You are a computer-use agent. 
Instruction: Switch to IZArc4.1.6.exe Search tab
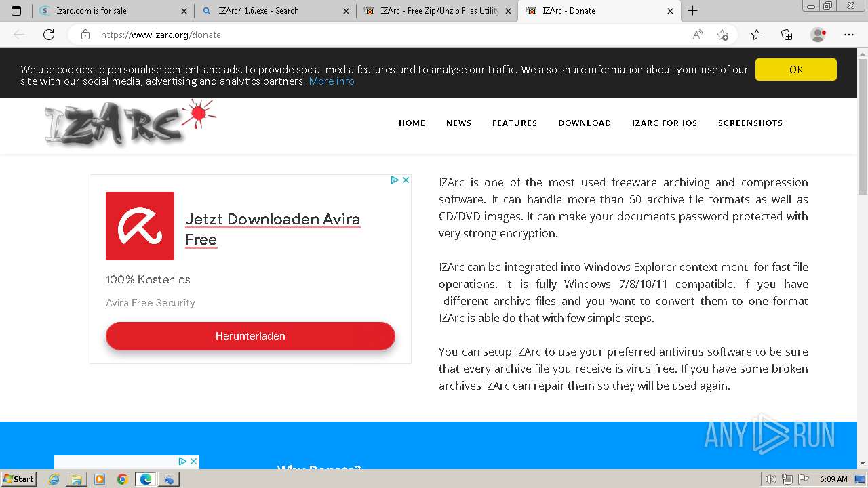[275, 11]
